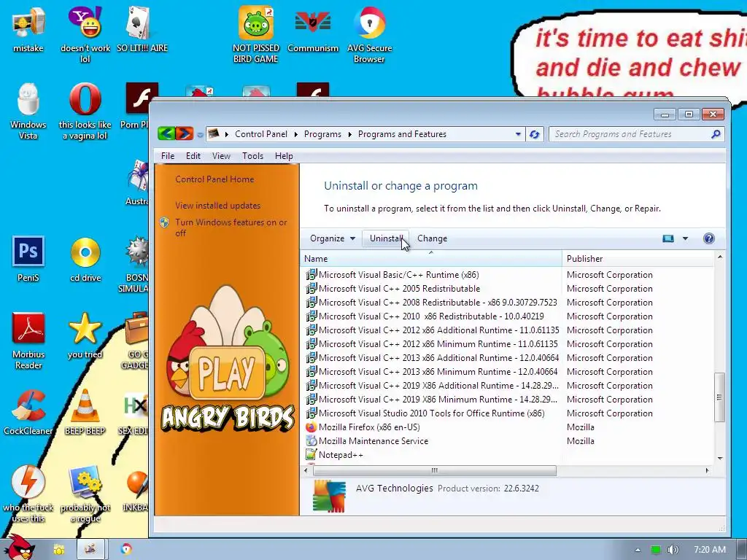
Task: Click the green Back arrow button
Action: tap(166, 133)
